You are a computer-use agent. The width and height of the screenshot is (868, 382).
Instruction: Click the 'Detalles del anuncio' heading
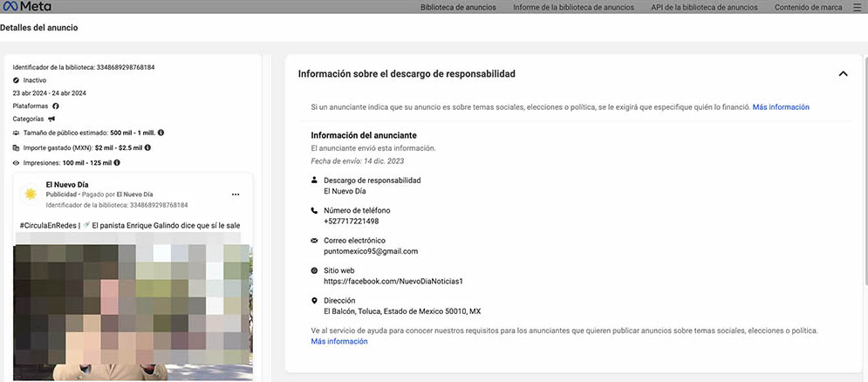[x=38, y=28]
